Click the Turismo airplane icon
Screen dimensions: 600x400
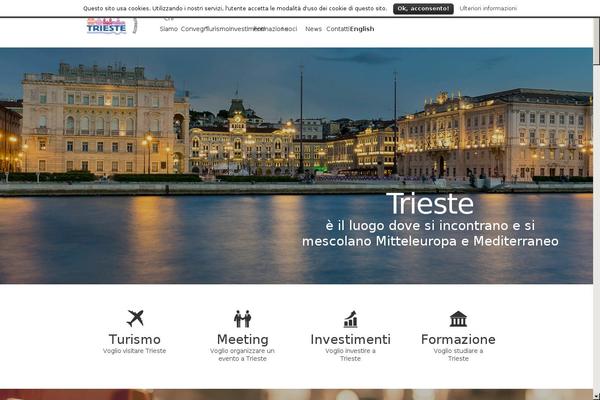coord(135,318)
